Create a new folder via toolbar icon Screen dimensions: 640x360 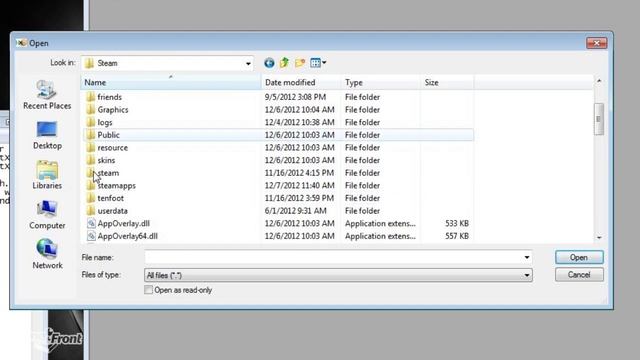(300, 63)
